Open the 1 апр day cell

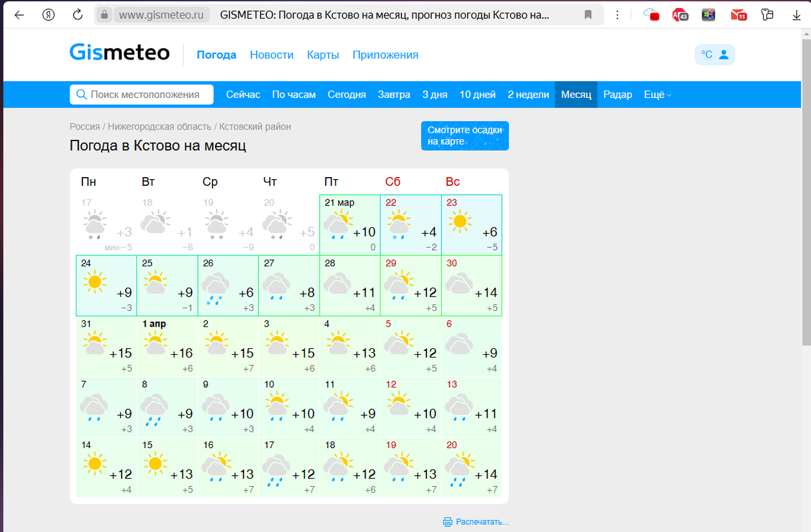coord(167,346)
